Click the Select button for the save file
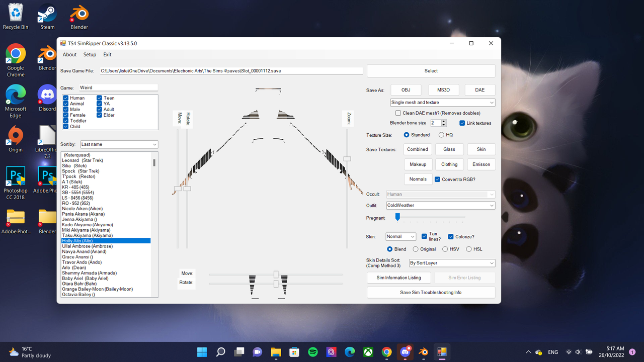Viewport: 644px width, 362px height. click(430, 70)
